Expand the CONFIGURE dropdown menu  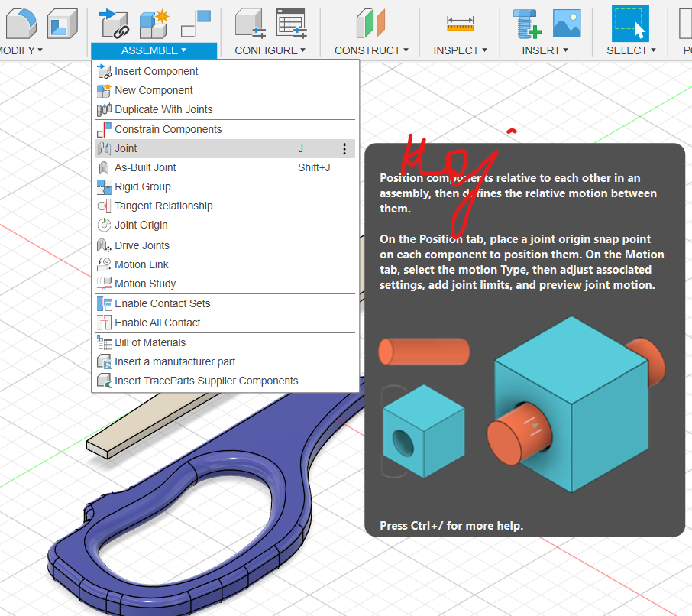[270, 50]
